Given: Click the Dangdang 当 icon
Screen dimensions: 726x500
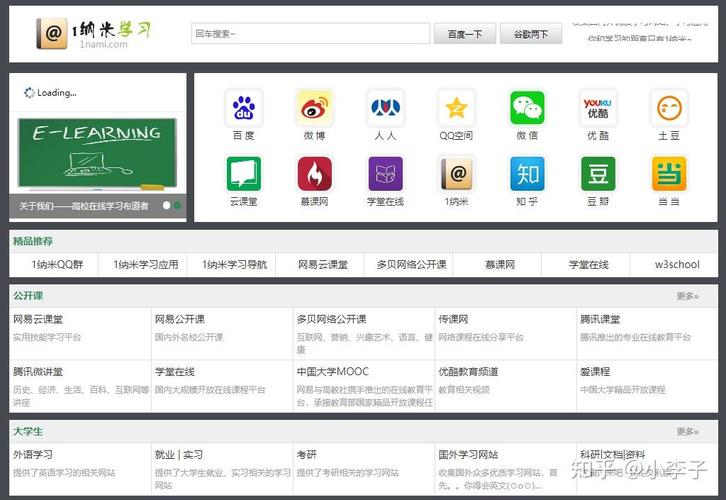Looking at the screenshot, I should tap(669, 174).
